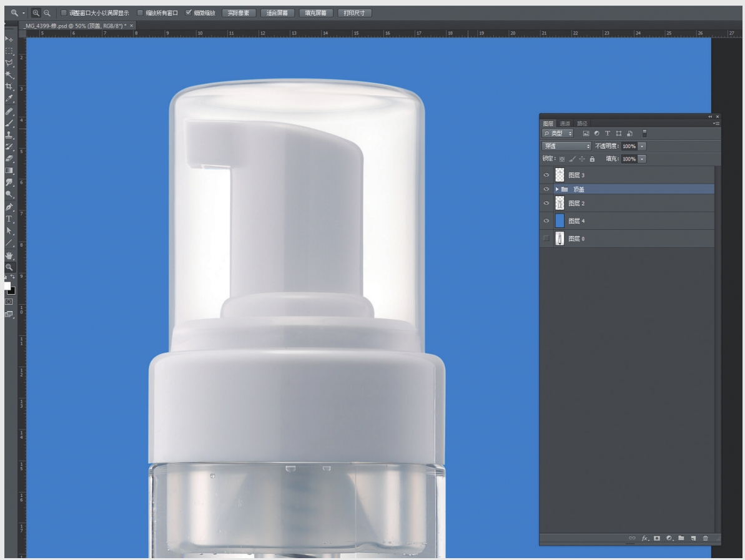Choose the Pen tool

(9, 207)
